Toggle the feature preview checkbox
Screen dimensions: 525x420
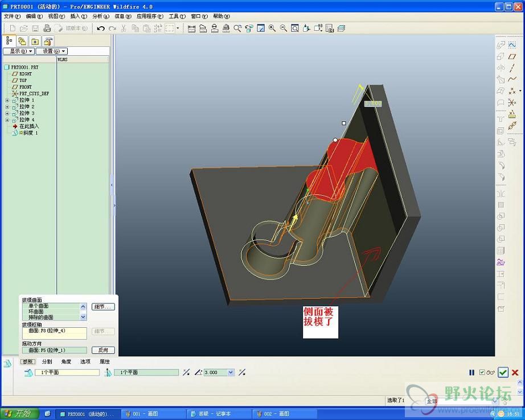point(482,372)
